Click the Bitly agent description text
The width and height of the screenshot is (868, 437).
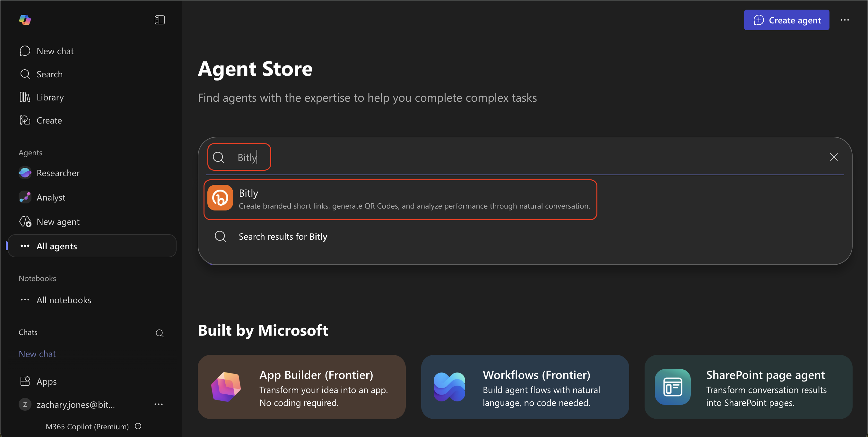pyautogui.click(x=414, y=206)
